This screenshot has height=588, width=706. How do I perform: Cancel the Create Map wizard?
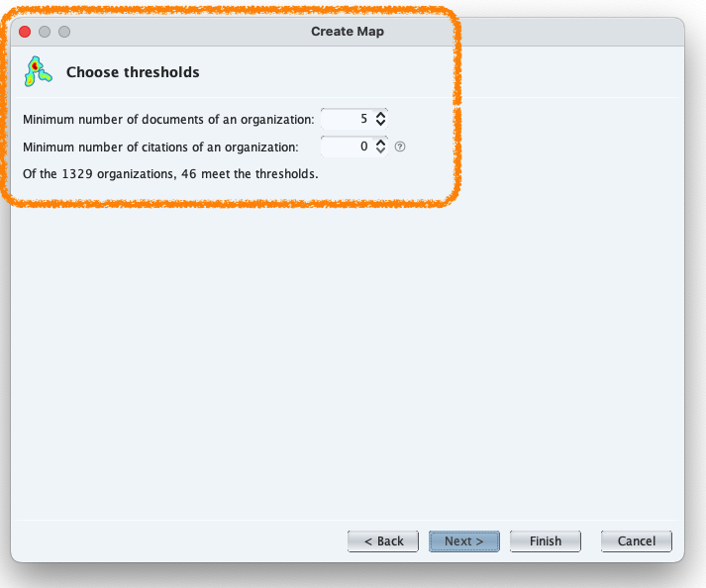(x=637, y=541)
